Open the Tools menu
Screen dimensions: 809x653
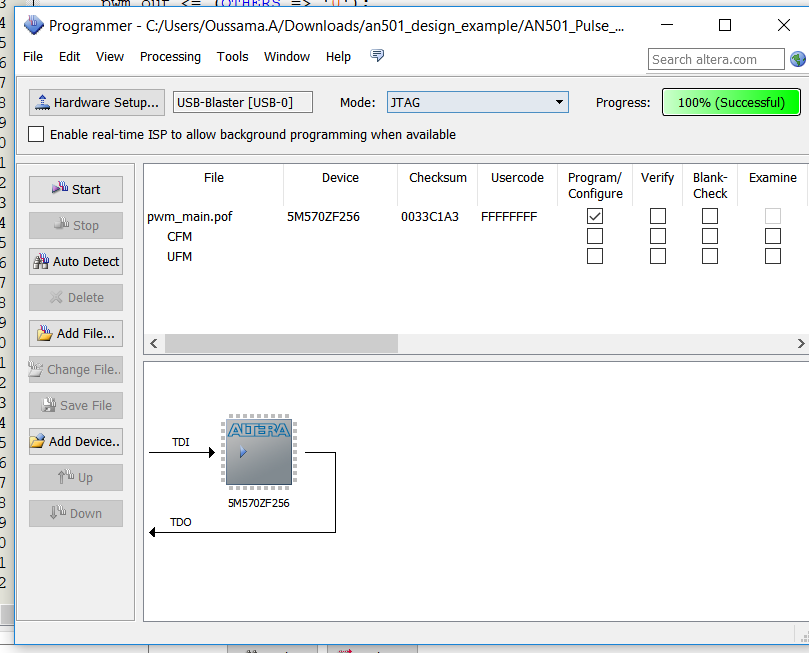(233, 57)
